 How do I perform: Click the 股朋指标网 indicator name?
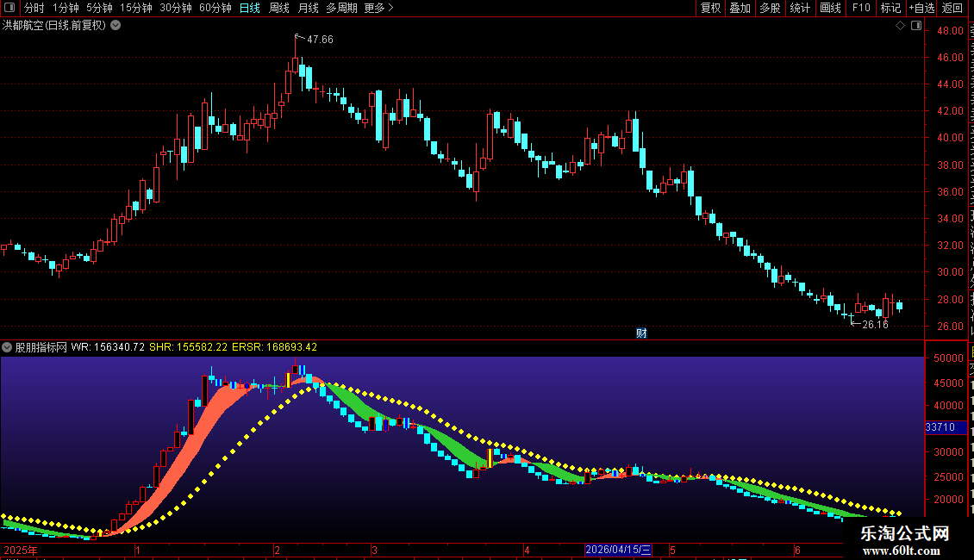coord(41,347)
